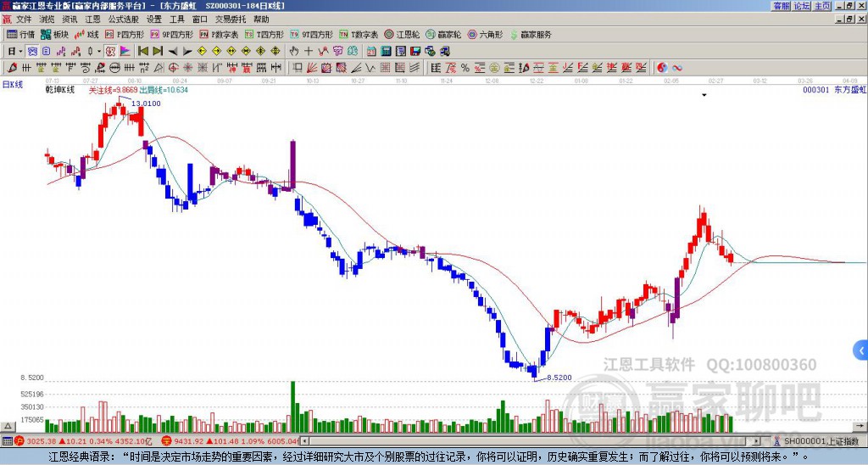
Task: Open 赢家服务 service with dollar icon
Action: click(531, 34)
